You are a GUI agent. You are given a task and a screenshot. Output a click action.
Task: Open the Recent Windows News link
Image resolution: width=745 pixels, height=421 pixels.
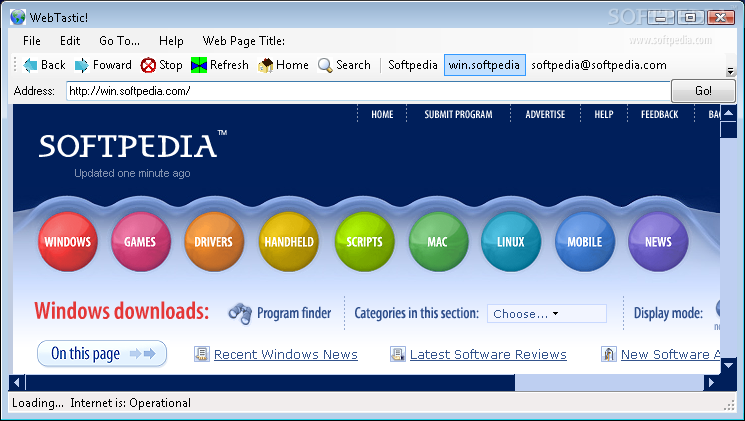pos(286,354)
